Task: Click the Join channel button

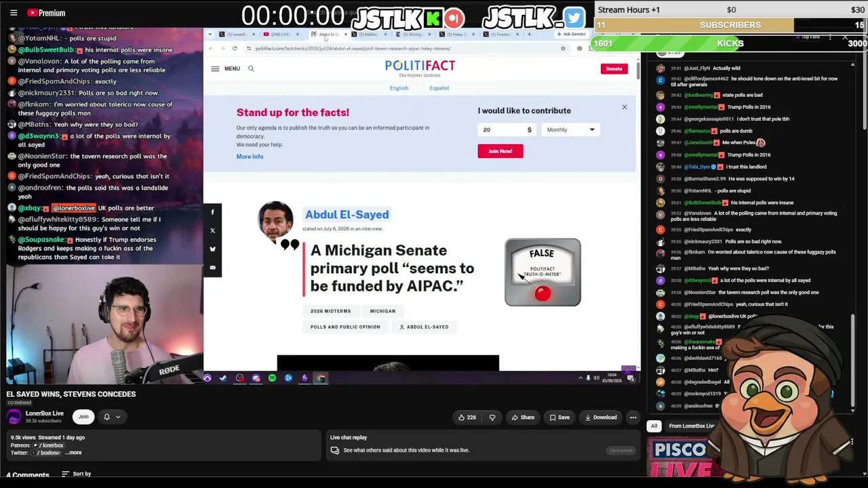Action: tap(83, 417)
